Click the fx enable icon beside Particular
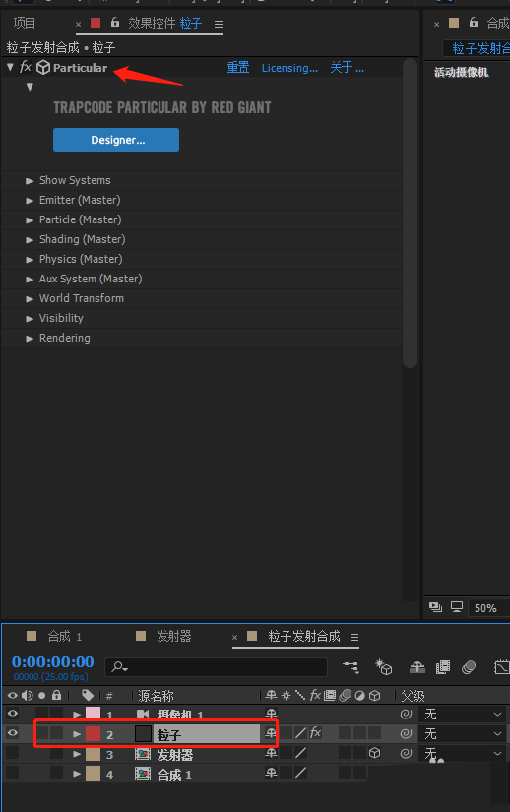 tap(26, 67)
